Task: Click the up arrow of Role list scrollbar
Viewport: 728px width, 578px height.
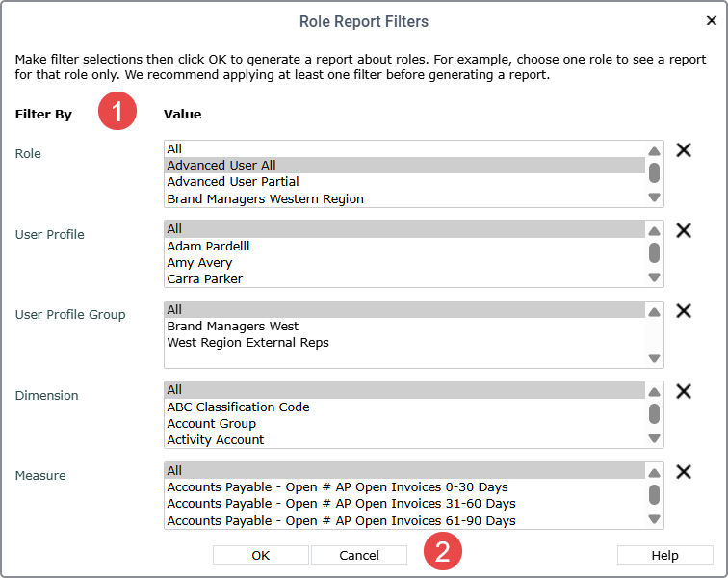Action: (654, 151)
